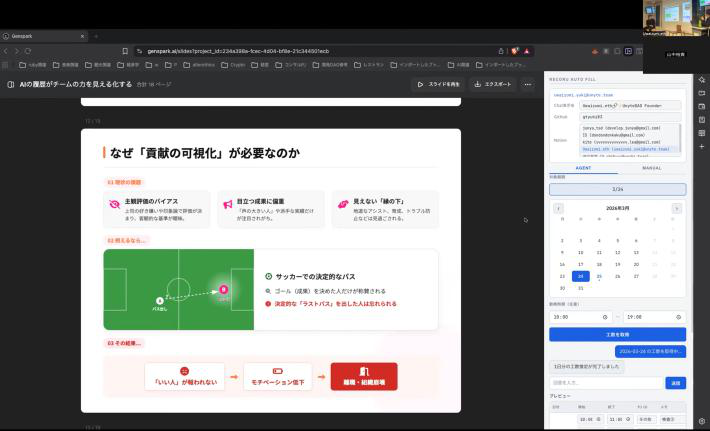710x431 pixels.
Task: Switch to the AGENT tab
Action: pyautogui.click(x=583, y=168)
